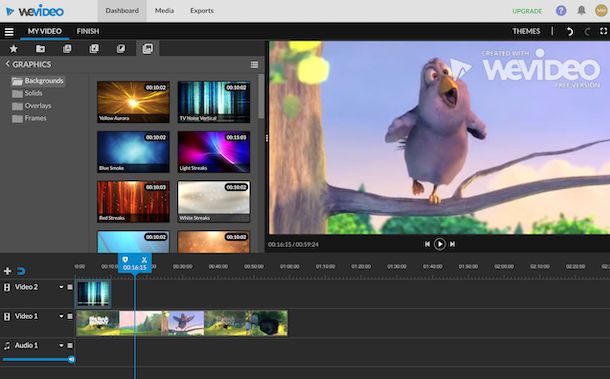Open THEMES
This screenshot has width=610, height=379.
[526, 31]
